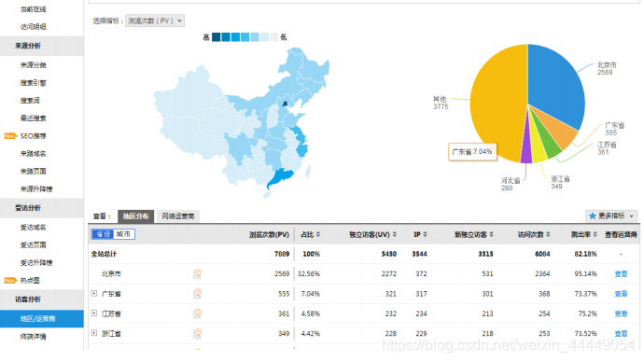This screenshot has height=362, width=644.
Task: Open 来源升降榜 in the sidebar
Action: 36,189
